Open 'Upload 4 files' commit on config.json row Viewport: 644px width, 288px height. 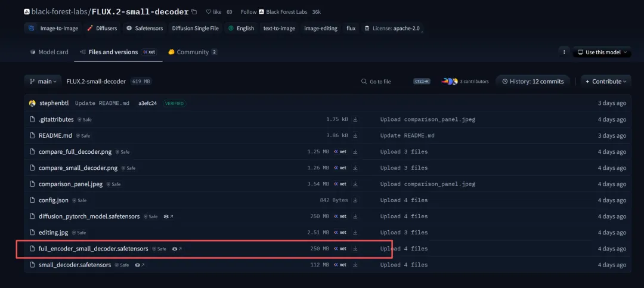coord(404,200)
